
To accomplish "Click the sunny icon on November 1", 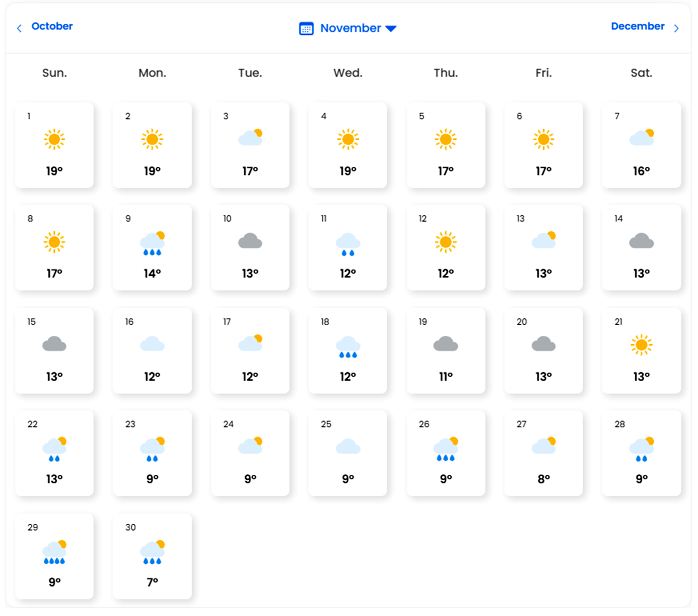I will [54, 139].
